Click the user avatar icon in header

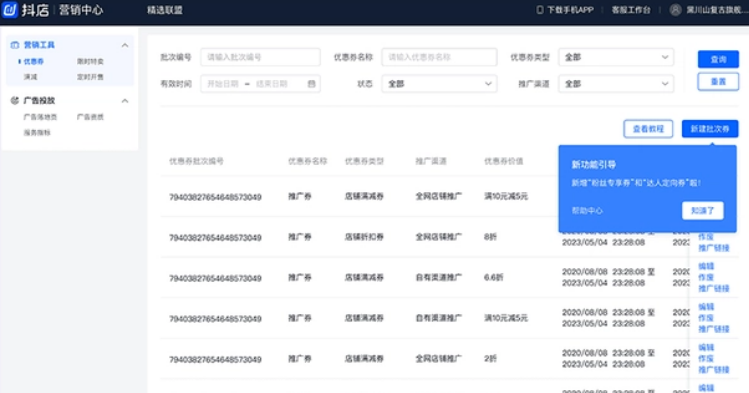coord(675,10)
